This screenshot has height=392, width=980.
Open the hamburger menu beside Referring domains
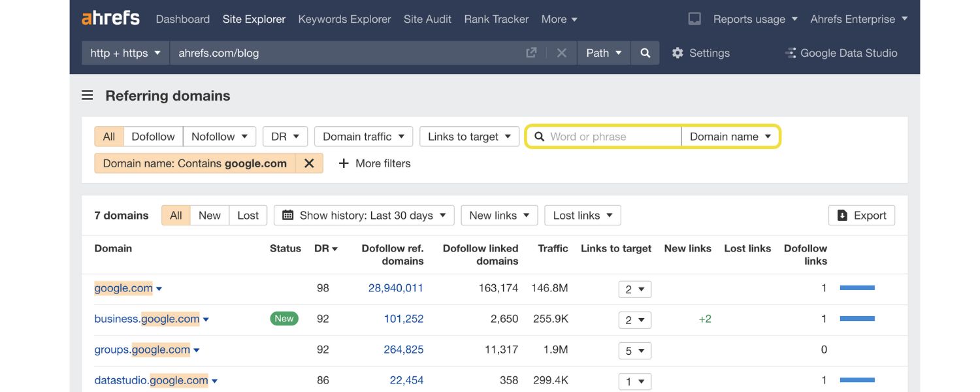[87, 95]
